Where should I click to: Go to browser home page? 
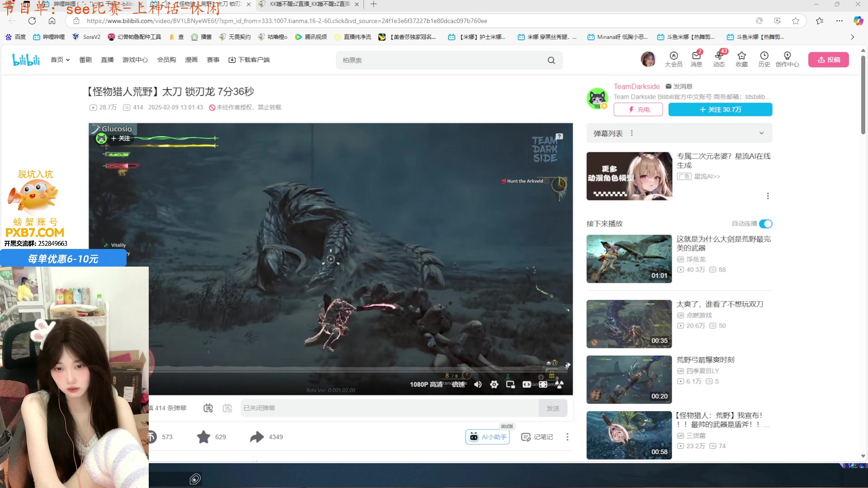tap(52, 21)
